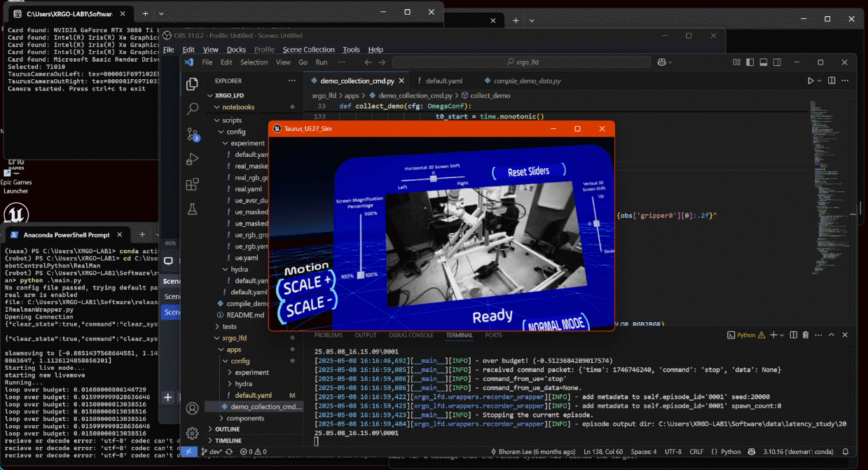Click the Horizontal 3D Screen Shift slider handle

[433, 179]
